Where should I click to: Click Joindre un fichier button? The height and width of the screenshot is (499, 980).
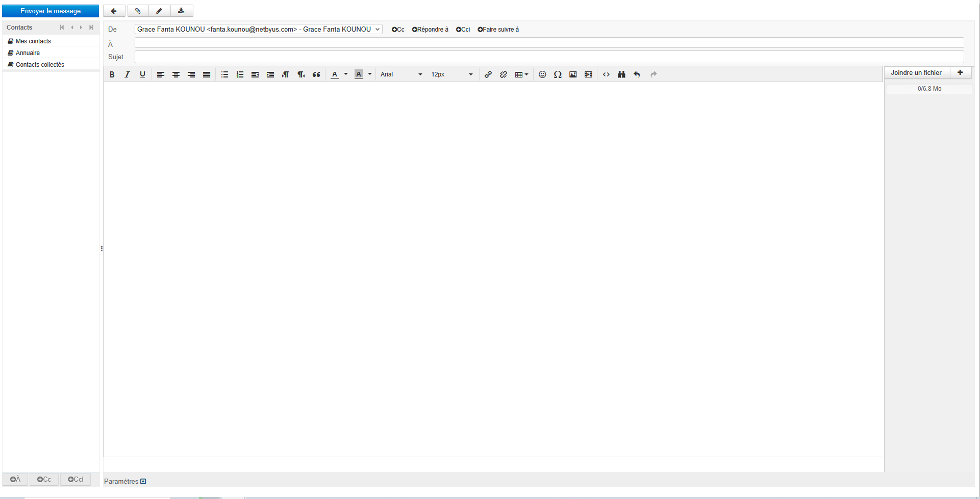(x=916, y=73)
